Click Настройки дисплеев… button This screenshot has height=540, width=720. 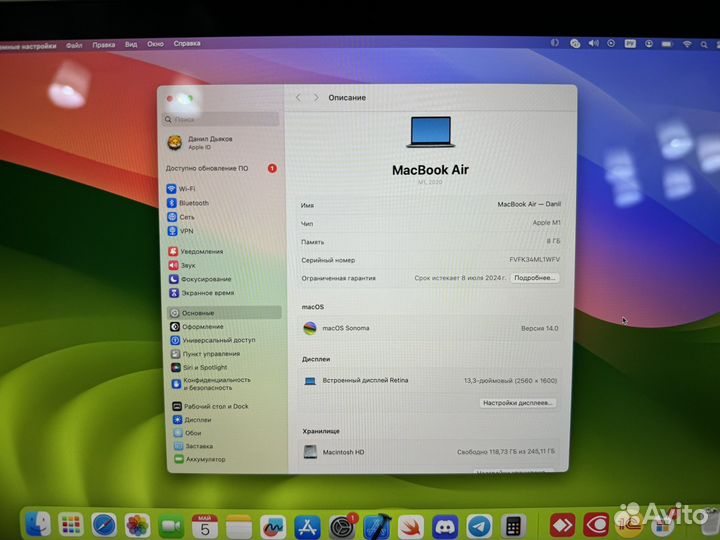[517, 403]
